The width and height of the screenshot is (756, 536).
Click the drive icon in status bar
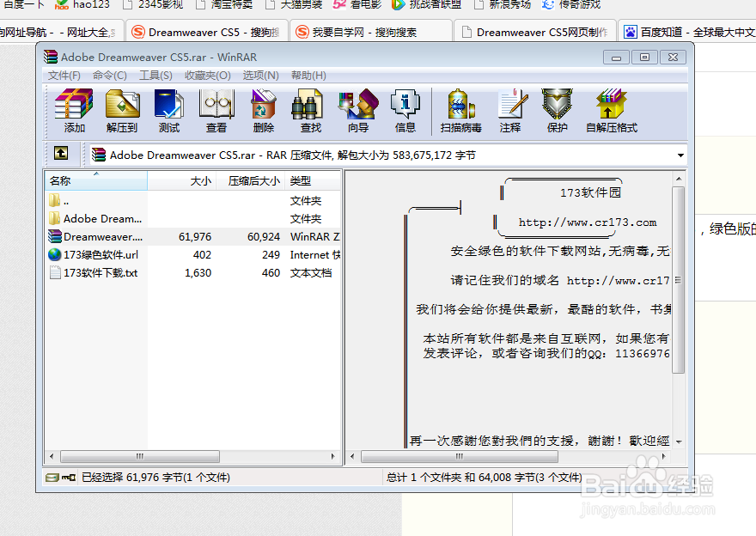(x=52, y=478)
